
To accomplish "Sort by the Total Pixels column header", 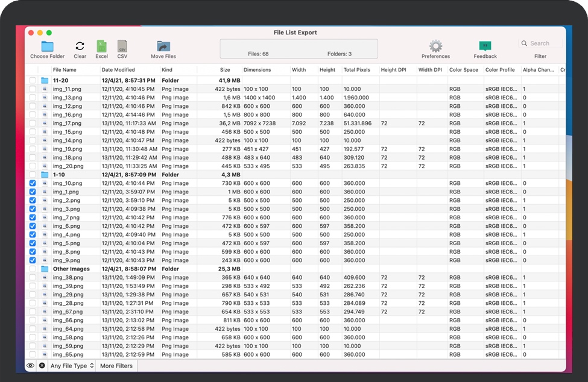I will point(356,70).
